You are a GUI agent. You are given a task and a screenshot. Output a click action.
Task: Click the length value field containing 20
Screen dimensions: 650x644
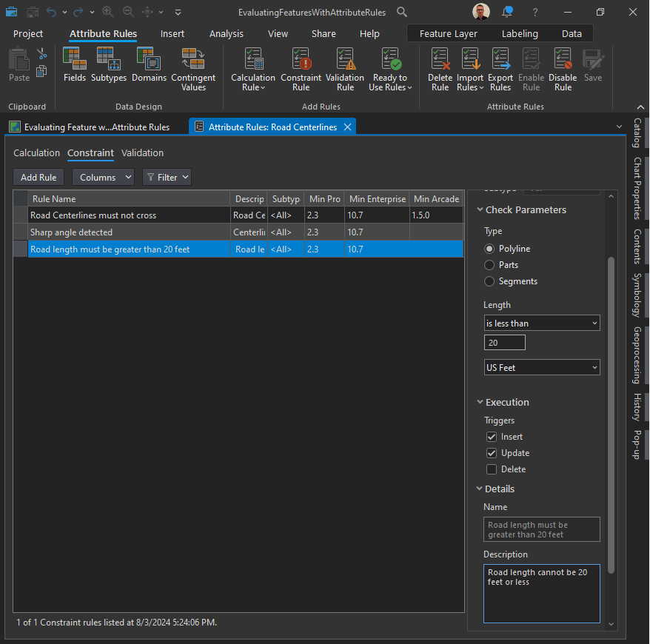(504, 343)
